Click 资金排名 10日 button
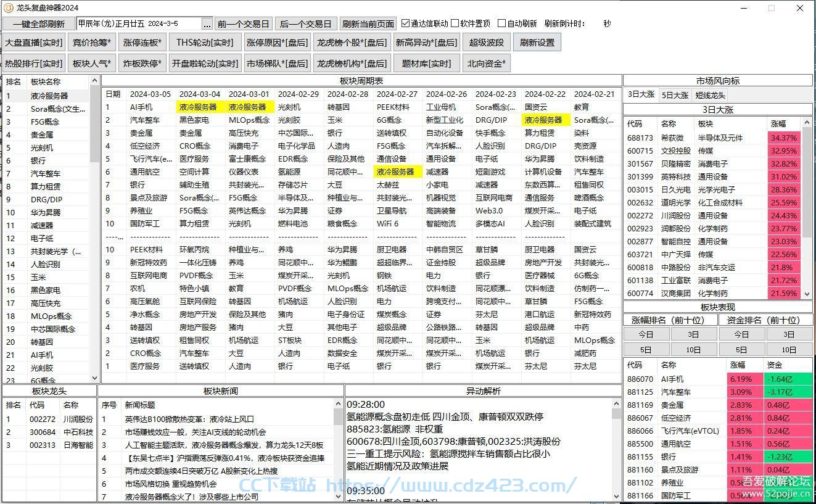Screen dimensions: 816x504 pos(789,349)
